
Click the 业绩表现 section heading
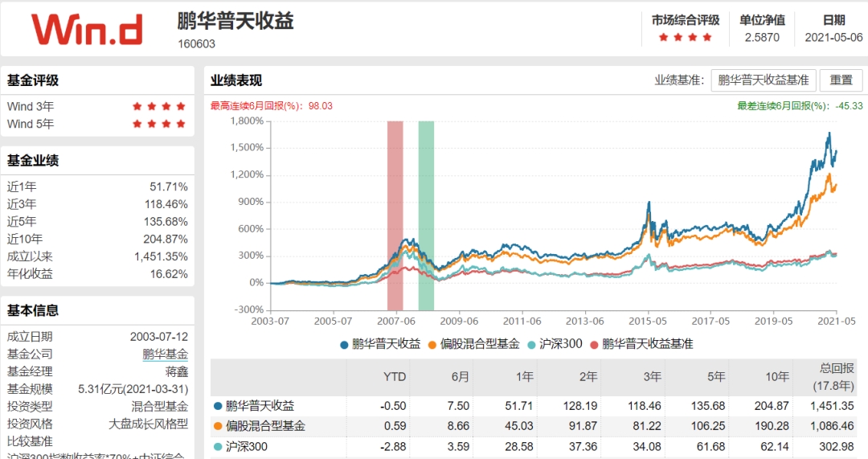(235, 80)
